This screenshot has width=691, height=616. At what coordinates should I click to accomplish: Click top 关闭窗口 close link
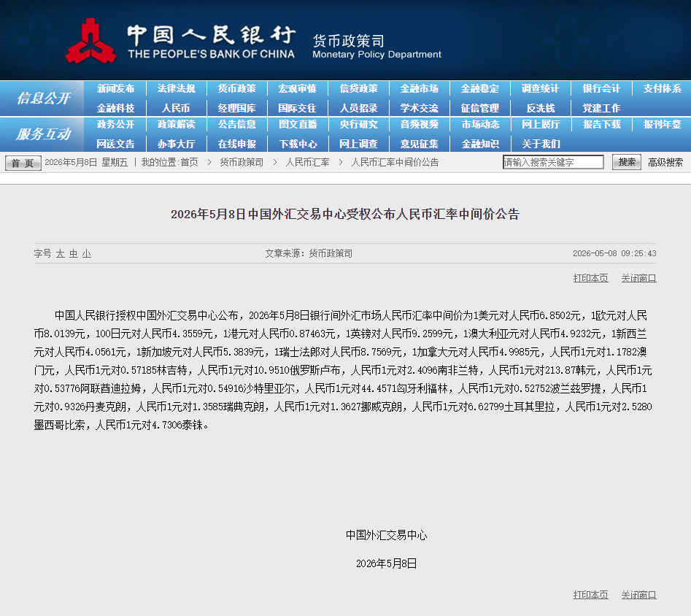tap(639, 278)
